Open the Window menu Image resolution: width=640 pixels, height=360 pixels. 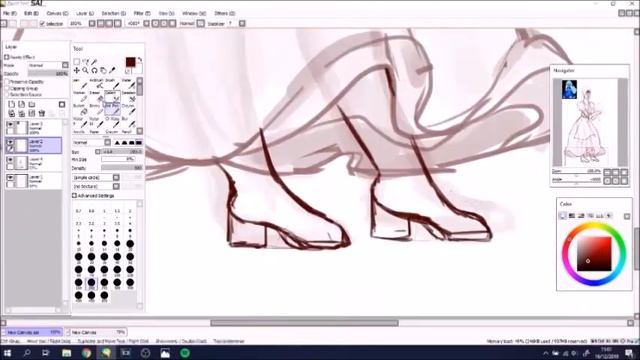pos(194,13)
